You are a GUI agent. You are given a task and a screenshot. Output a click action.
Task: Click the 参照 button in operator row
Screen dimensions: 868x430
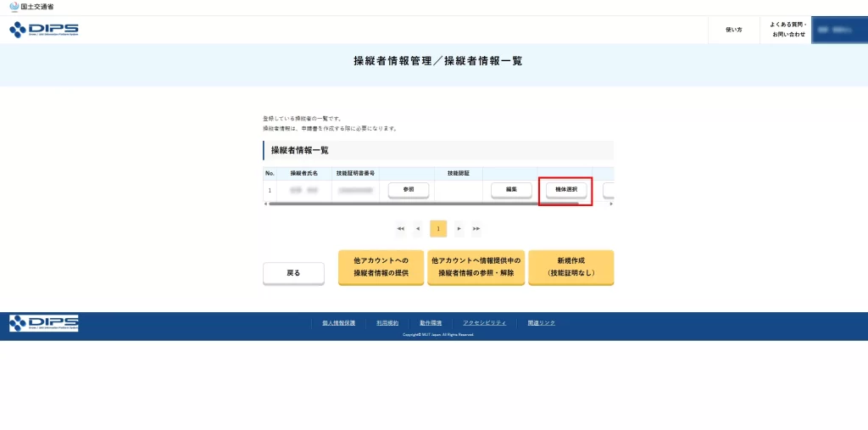tap(409, 190)
